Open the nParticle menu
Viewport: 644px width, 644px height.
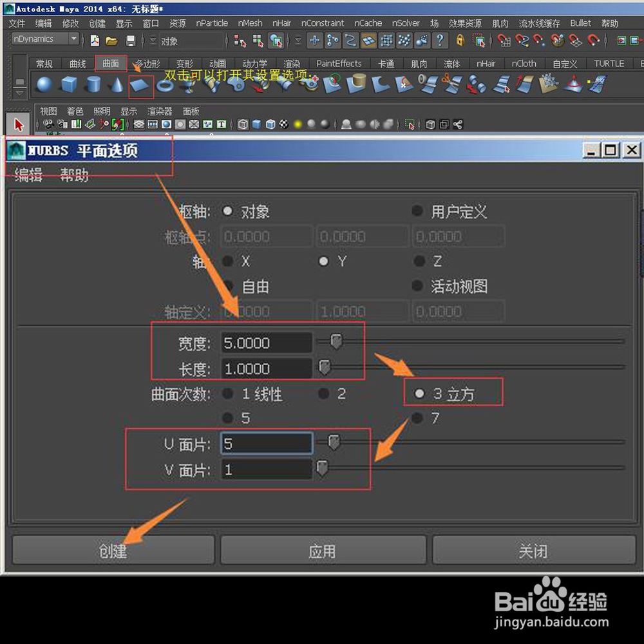tap(212, 23)
